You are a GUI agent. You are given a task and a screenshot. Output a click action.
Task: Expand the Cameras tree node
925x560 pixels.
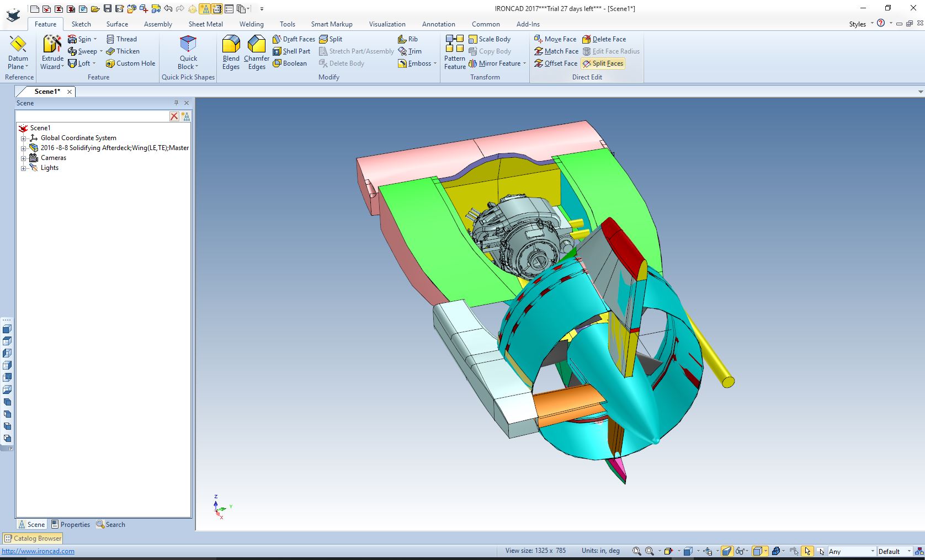point(24,158)
